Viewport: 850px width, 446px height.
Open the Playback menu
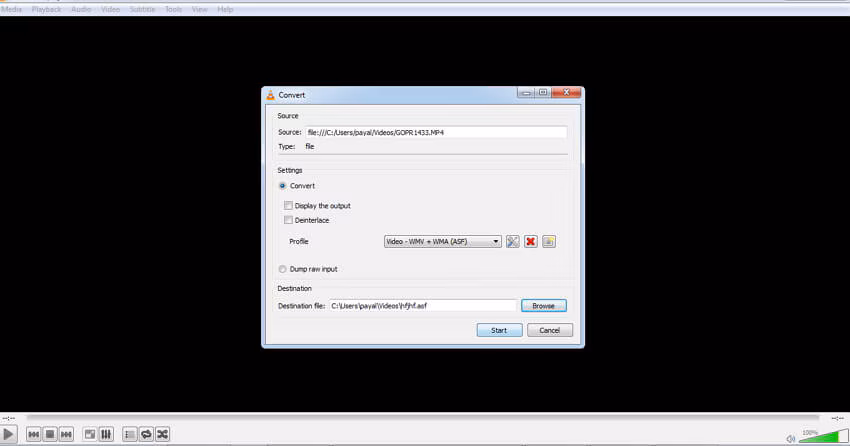point(47,9)
